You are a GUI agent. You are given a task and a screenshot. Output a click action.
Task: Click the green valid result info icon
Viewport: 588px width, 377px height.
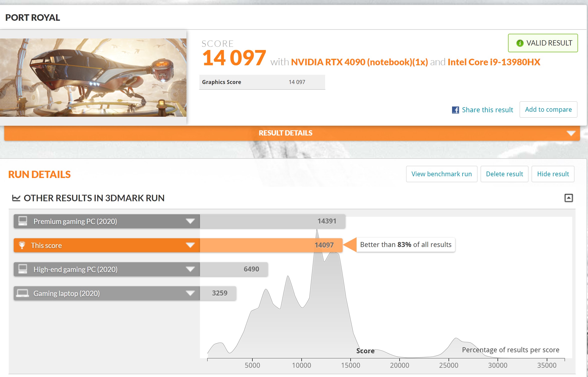(520, 43)
